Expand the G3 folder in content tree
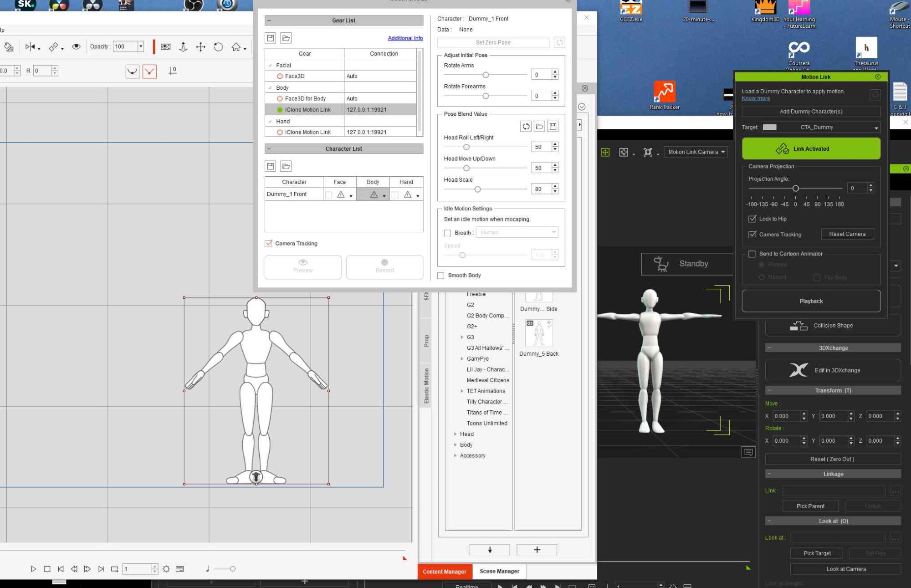The image size is (911, 588). point(462,337)
